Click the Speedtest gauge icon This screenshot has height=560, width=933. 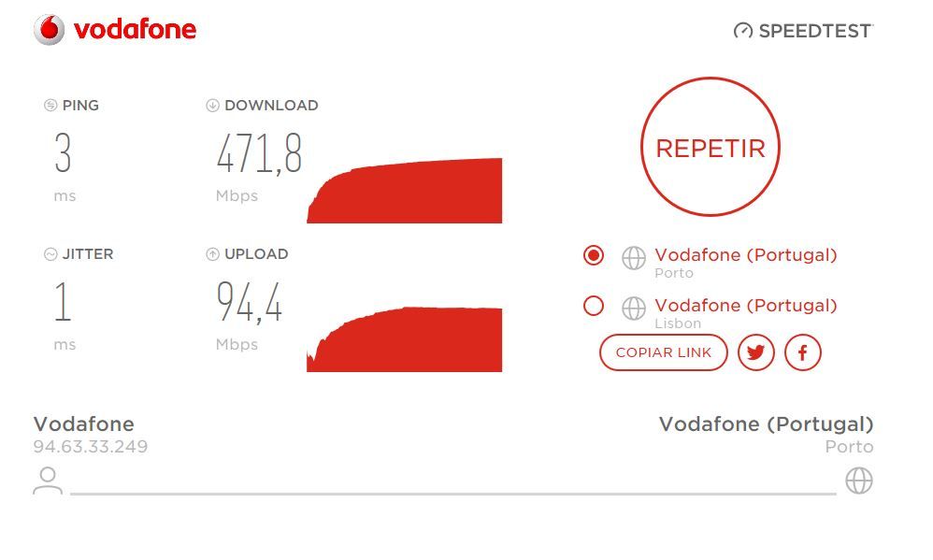click(742, 30)
